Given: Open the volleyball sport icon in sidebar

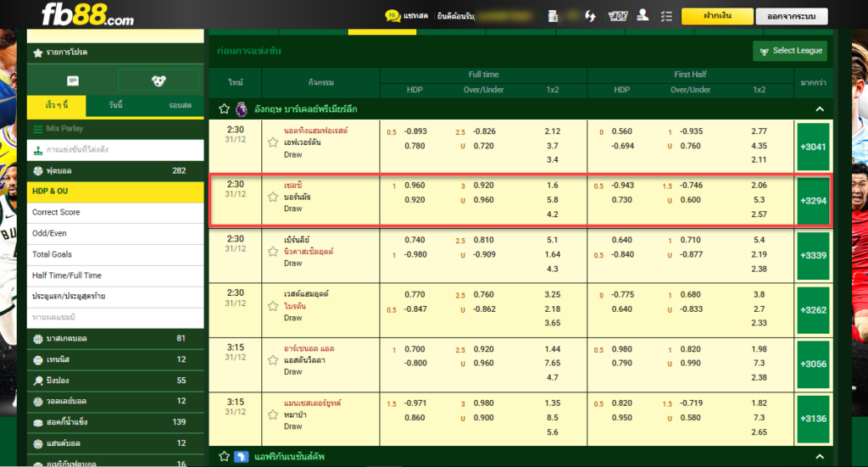Looking at the screenshot, I should (37, 402).
